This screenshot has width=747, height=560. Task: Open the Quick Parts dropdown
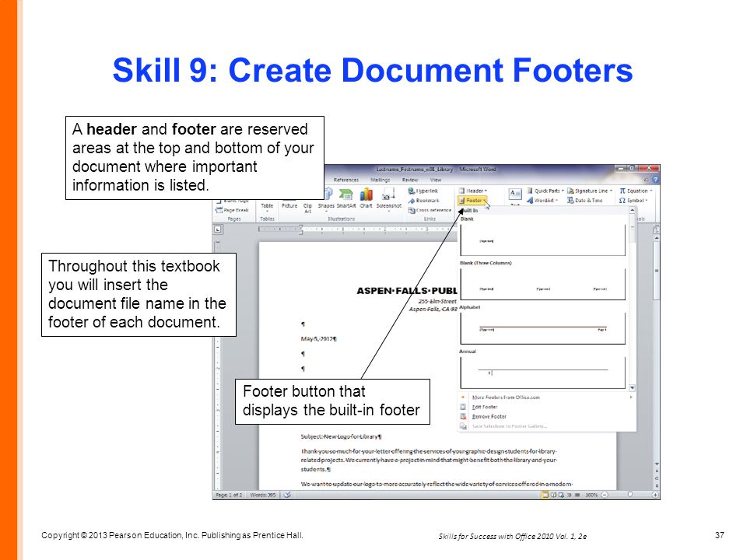pyautogui.click(x=545, y=191)
